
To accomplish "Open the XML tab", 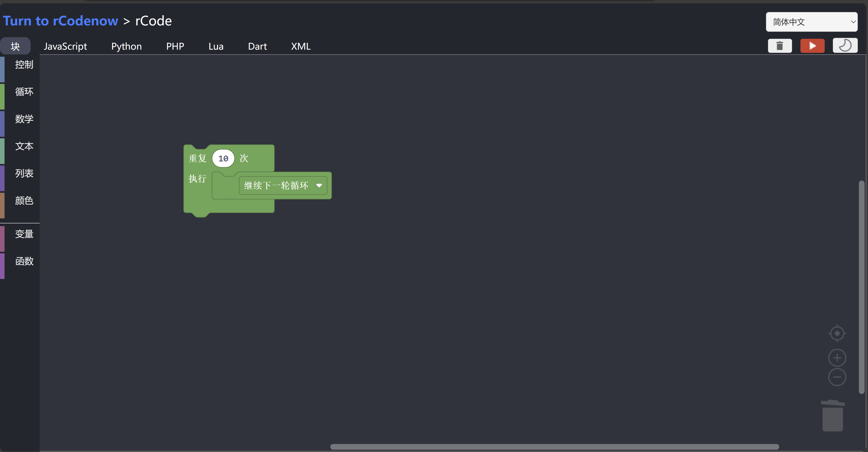I will tap(301, 46).
